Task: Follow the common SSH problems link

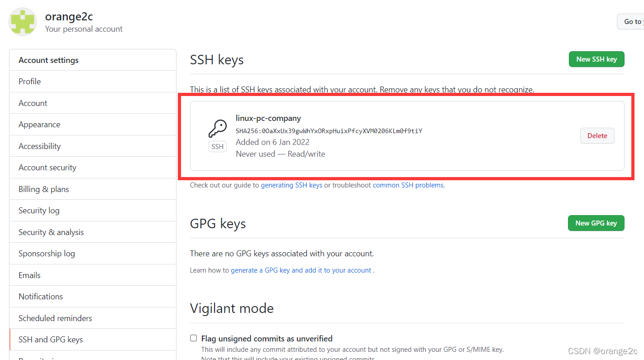Action: coord(408,185)
